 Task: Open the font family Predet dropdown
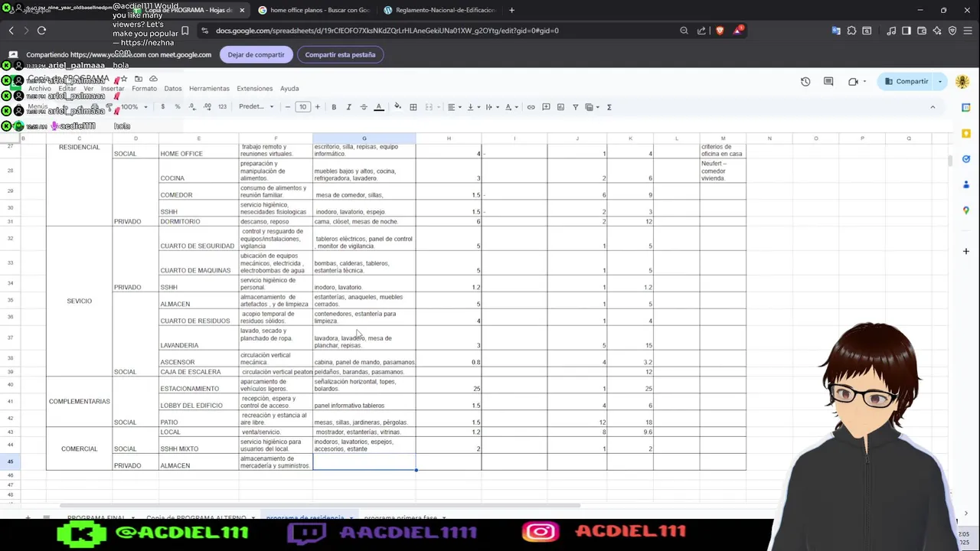256,107
